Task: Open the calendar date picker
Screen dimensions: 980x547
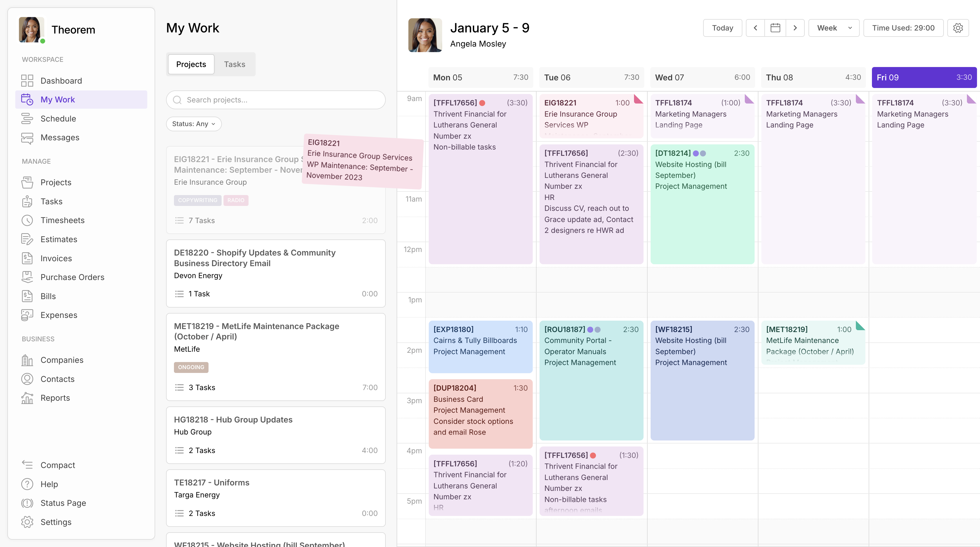Action: pyautogui.click(x=775, y=28)
